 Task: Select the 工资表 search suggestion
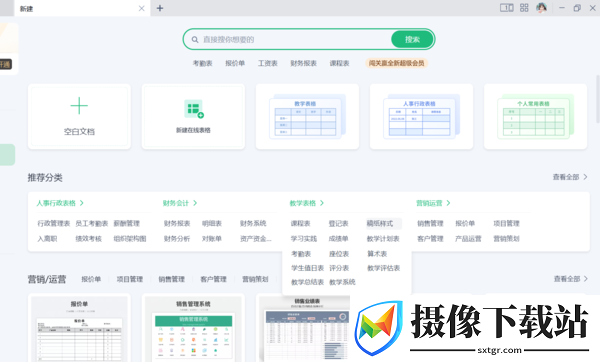click(267, 63)
